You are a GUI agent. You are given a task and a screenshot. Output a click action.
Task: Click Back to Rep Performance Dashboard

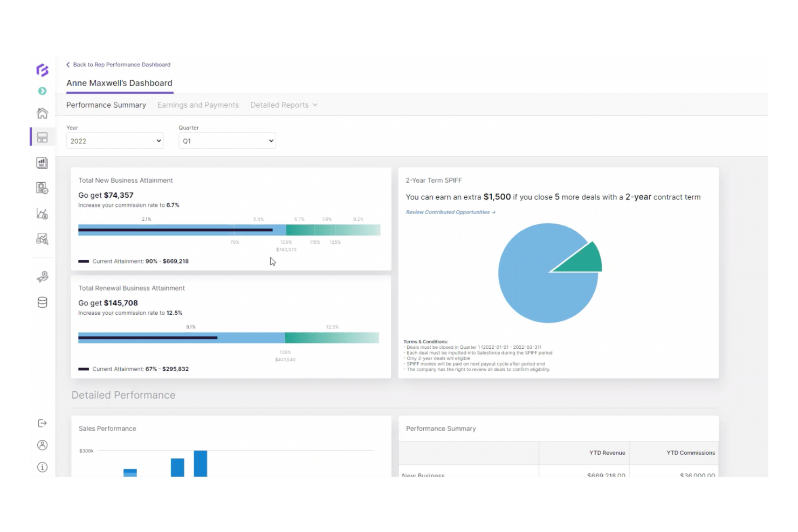point(119,64)
